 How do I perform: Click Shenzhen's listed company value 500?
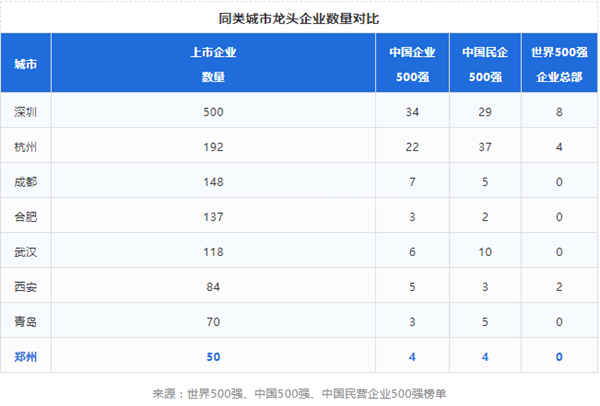(x=212, y=111)
